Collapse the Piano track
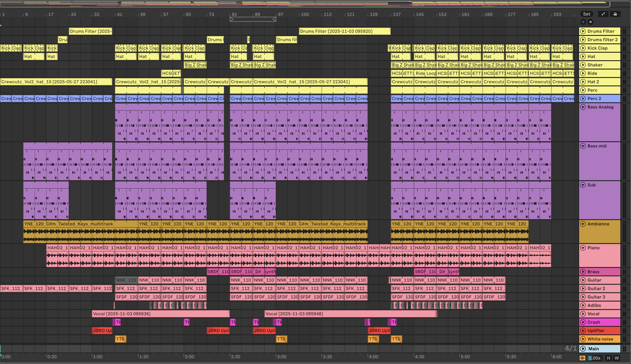Viewport: 631px width, 364px height. [x=583, y=248]
